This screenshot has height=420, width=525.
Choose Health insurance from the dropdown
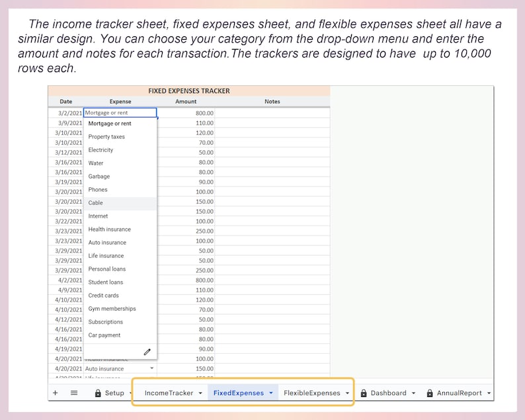[120, 230]
